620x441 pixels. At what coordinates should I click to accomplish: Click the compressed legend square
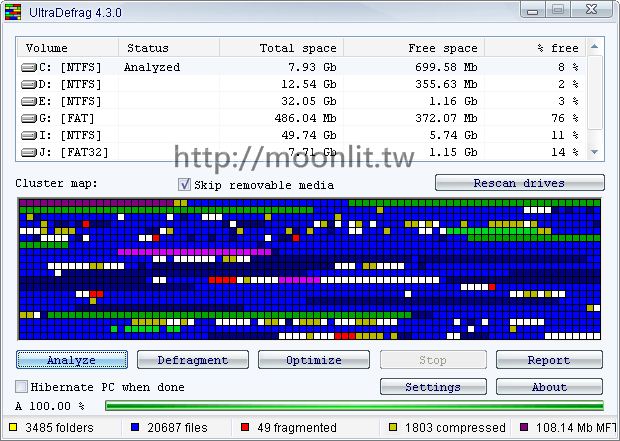click(393, 427)
